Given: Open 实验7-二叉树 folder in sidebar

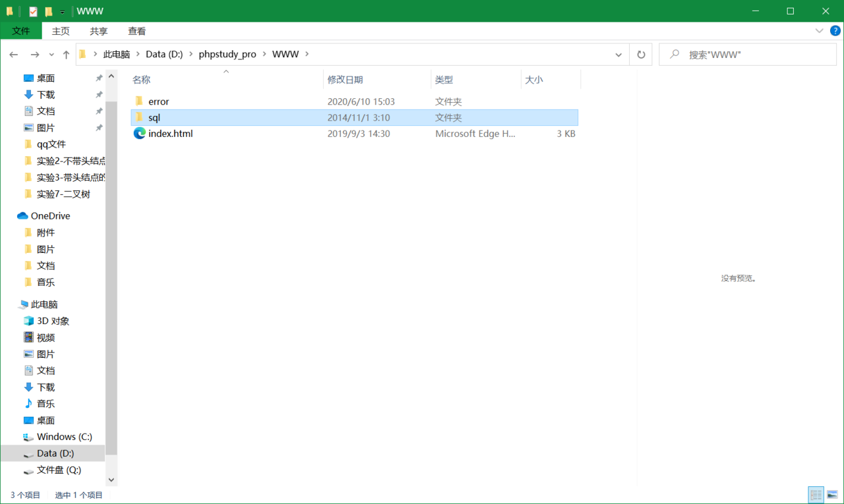Looking at the screenshot, I should click(63, 194).
